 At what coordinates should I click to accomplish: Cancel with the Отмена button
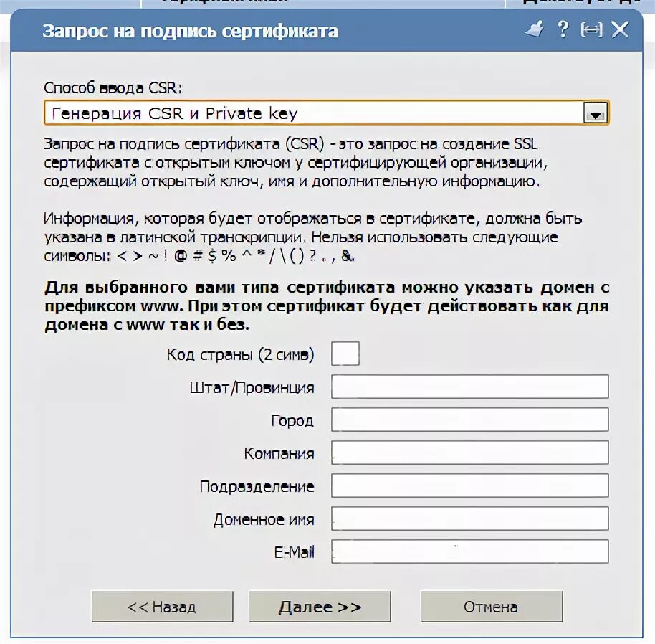(x=491, y=607)
